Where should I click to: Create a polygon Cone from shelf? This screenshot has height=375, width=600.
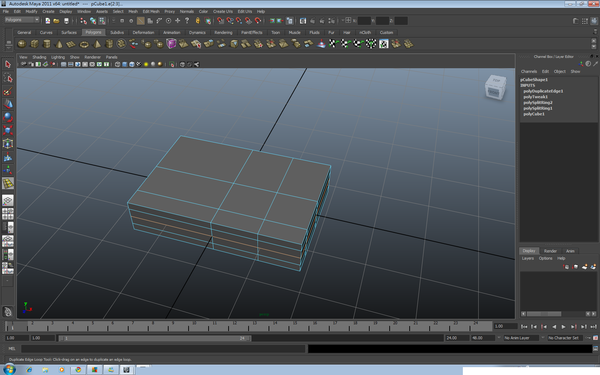coord(59,44)
